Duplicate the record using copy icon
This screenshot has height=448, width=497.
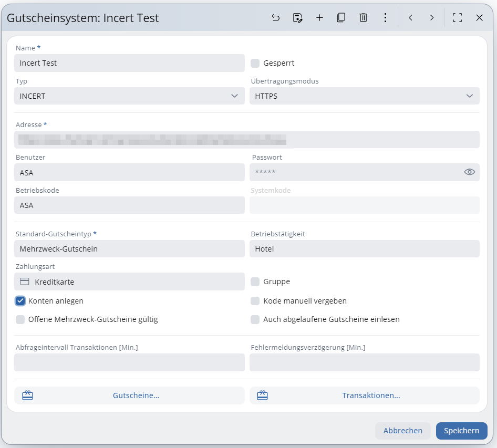pos(341,18)
